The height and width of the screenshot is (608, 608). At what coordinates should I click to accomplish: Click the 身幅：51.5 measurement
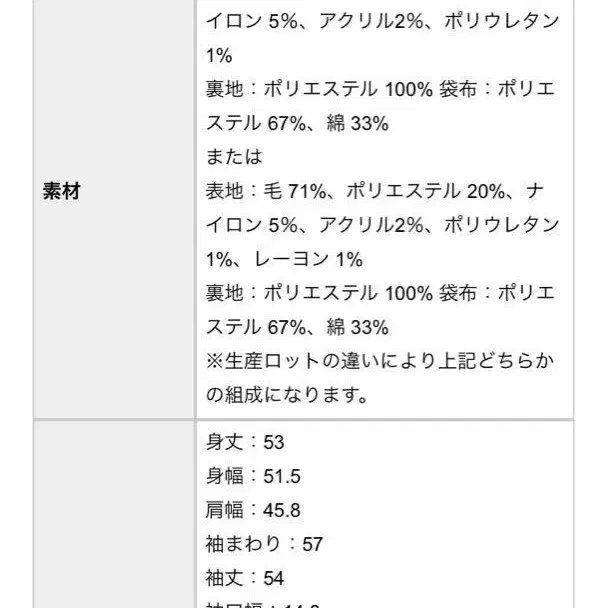[x=253, y=476]
